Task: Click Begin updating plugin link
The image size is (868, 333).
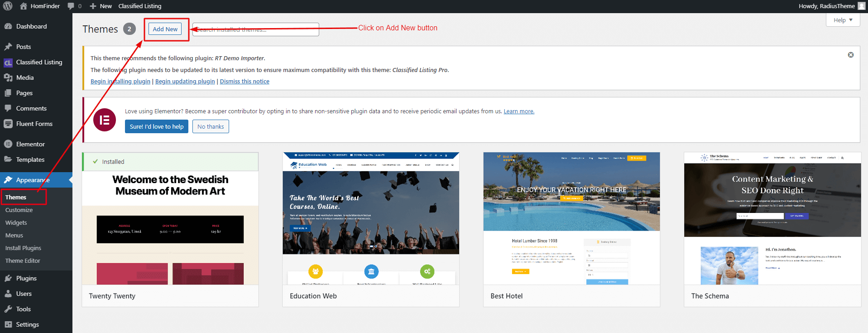Action: 185,82
